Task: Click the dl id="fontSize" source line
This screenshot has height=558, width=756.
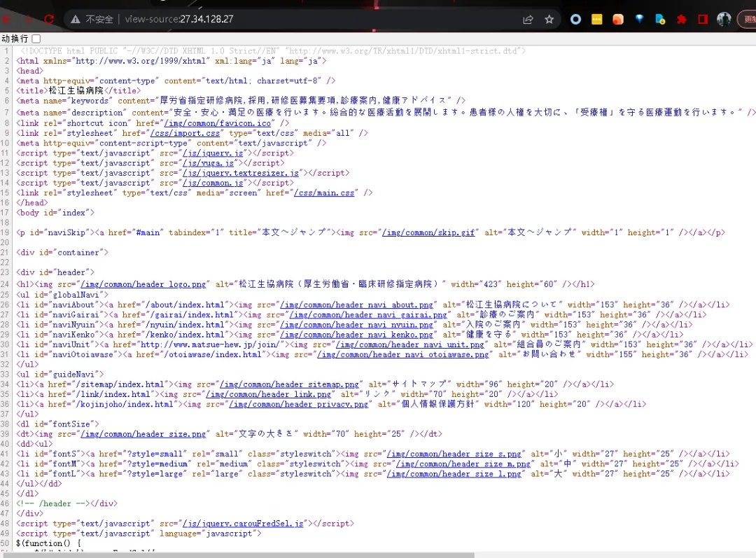Action: coord(58,424)
